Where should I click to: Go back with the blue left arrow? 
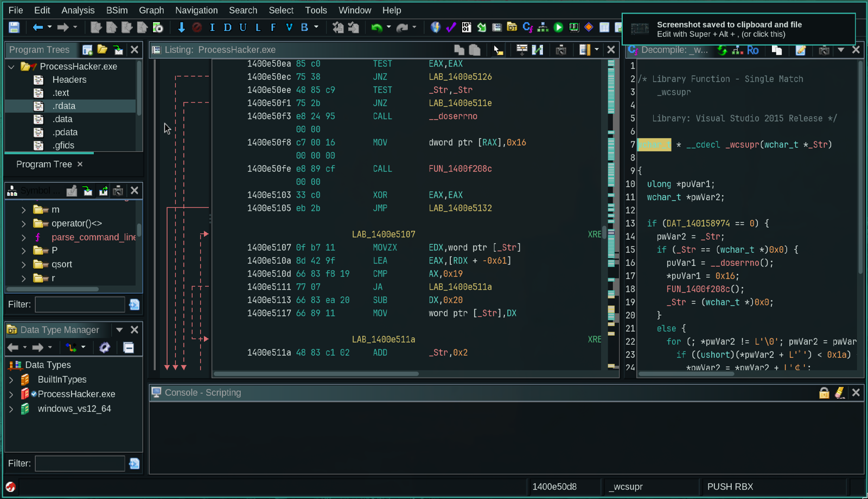37,27
